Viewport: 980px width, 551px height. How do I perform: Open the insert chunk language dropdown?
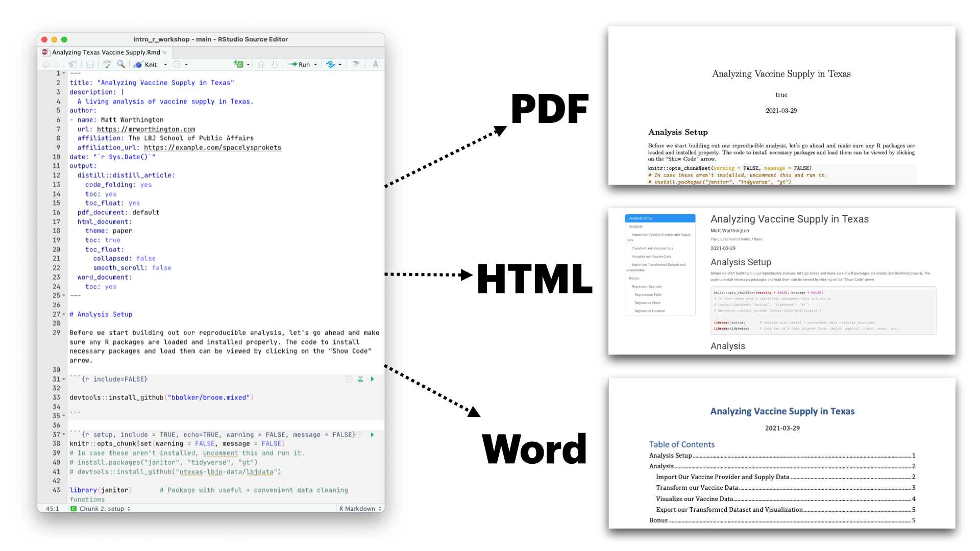(x=249, y=65)
